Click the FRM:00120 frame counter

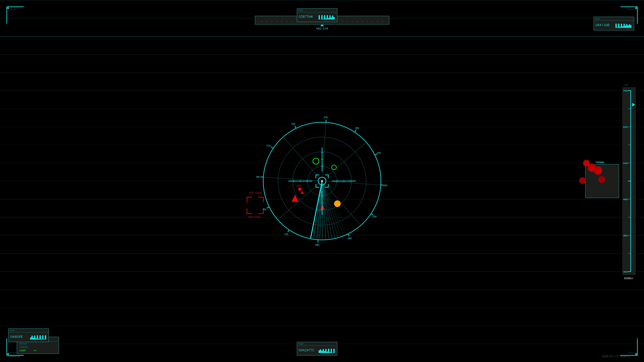pyautogui.click(x=14, y=356)
